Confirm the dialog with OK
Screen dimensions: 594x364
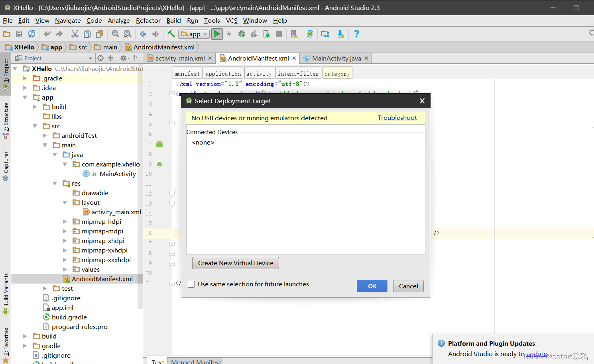[x=372, y=286]
